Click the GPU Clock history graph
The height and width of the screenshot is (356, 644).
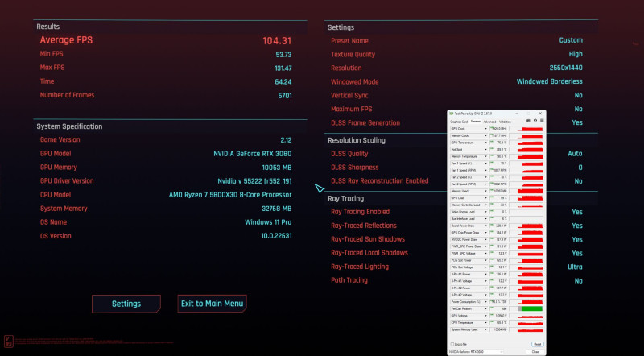527,129
